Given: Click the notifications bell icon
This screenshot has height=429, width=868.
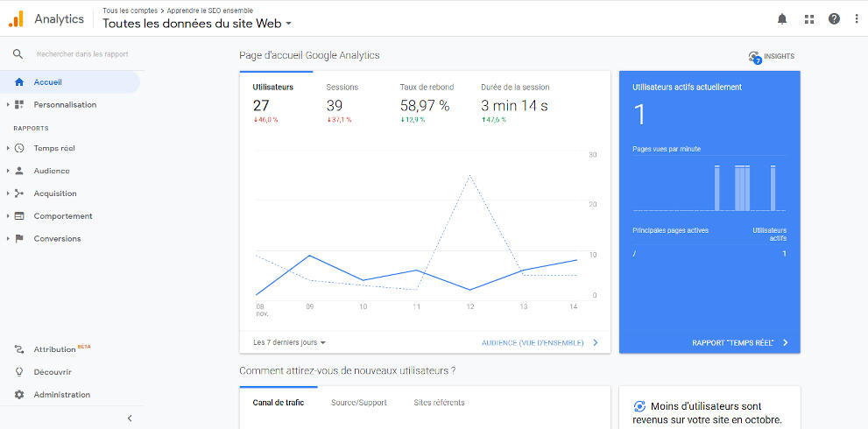Looking at the screenshot, I should tap(782, 18).
